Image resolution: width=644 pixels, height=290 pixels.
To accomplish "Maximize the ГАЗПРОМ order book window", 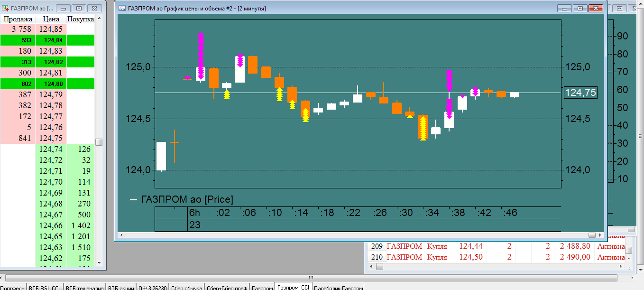I will 79,8.
